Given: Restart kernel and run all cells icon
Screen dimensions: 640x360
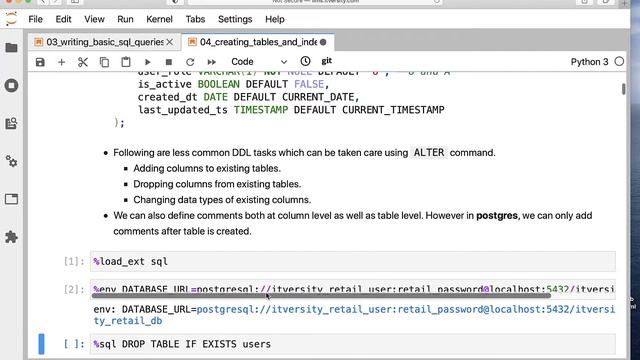Looking at the screenshot, I should 211,62.
